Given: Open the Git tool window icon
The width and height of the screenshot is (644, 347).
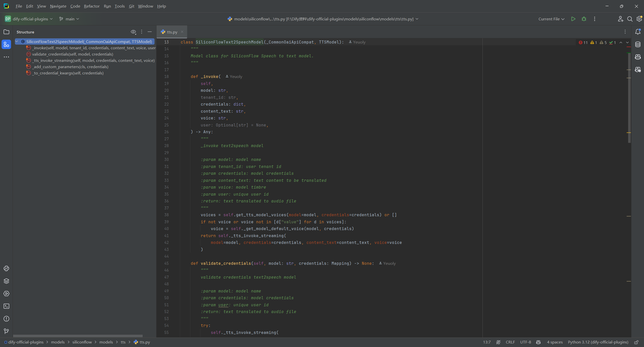Looking at the screenshot, I should 7,331.
